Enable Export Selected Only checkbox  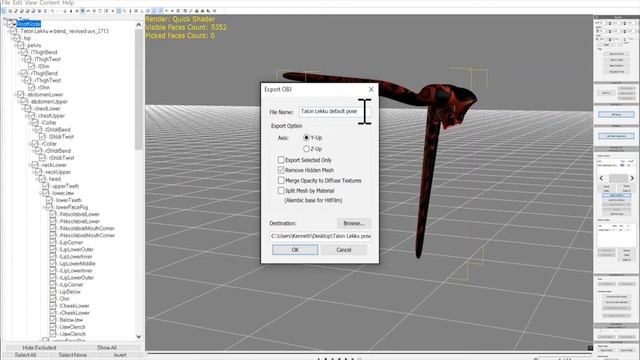(x=281, y=160)
